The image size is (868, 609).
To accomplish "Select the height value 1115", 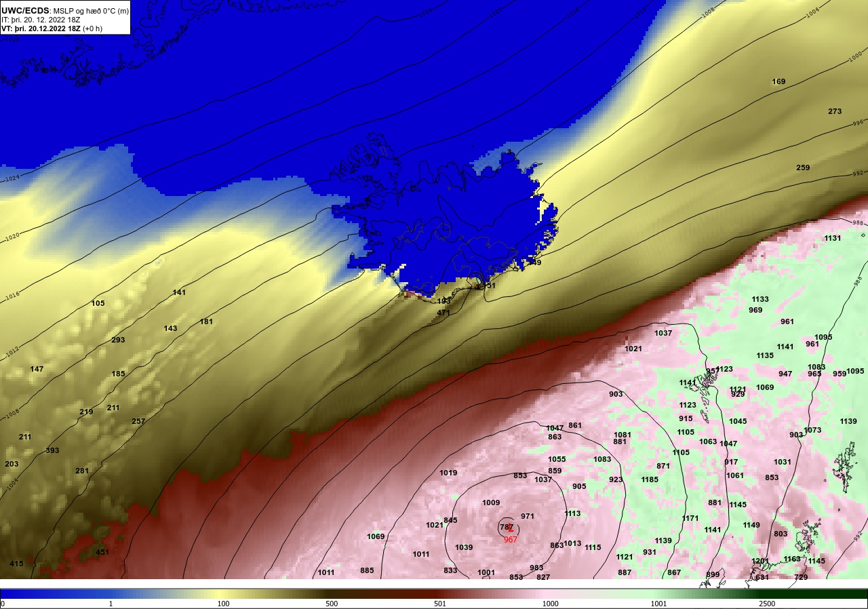I will [x=593, y=547].
